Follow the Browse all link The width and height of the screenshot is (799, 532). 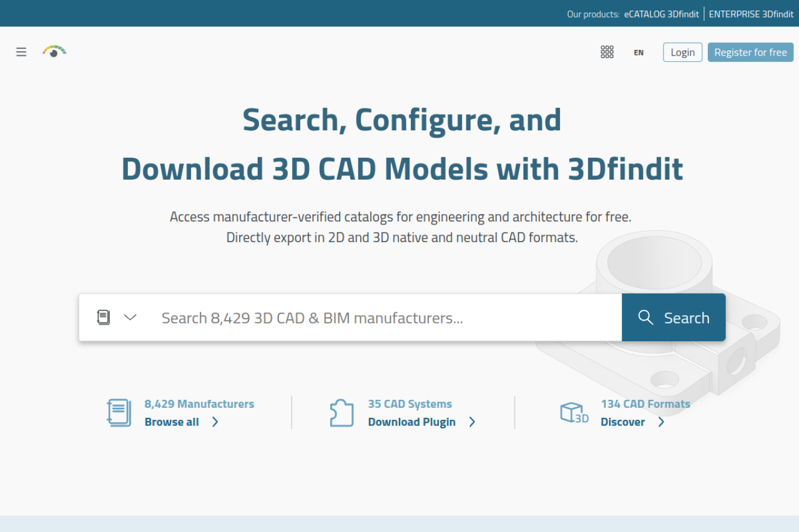click(x=172, y=422)
